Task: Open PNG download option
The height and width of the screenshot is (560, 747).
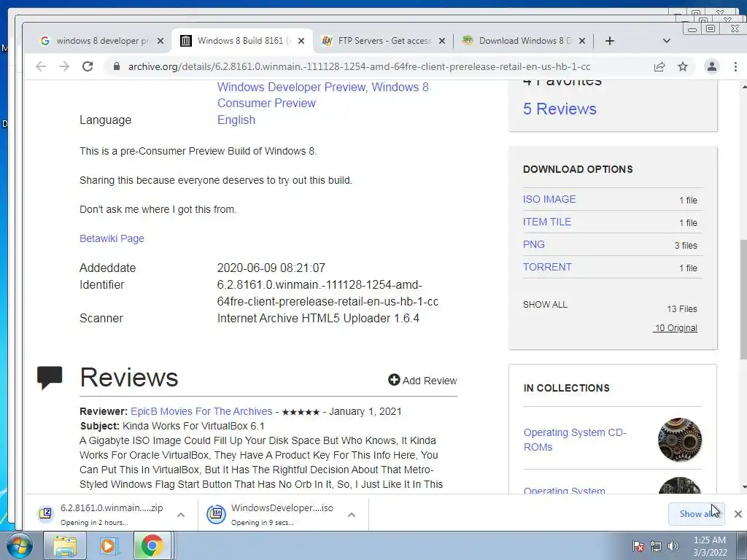Action: pyautogui.click(x=533, y=244)
